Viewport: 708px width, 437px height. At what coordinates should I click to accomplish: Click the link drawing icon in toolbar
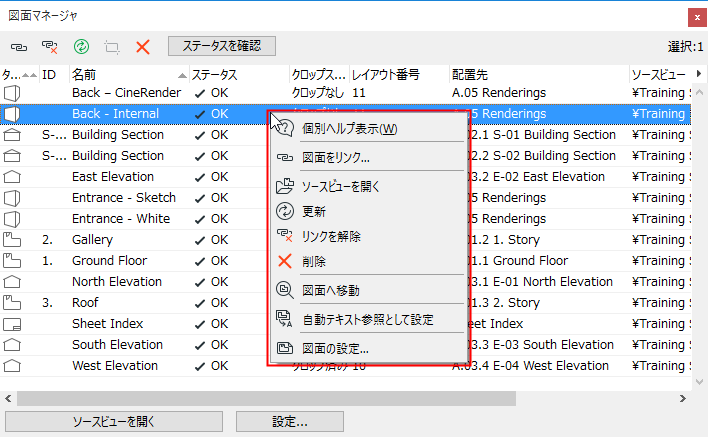point(19,47)
